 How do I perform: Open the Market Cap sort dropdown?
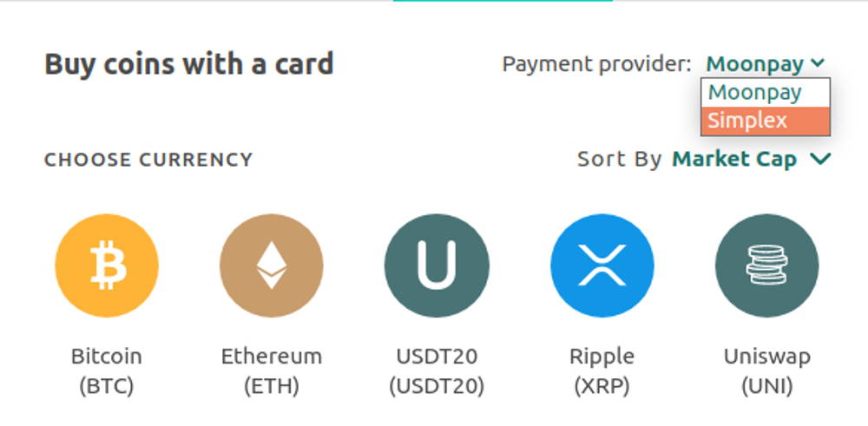point(751,160)
